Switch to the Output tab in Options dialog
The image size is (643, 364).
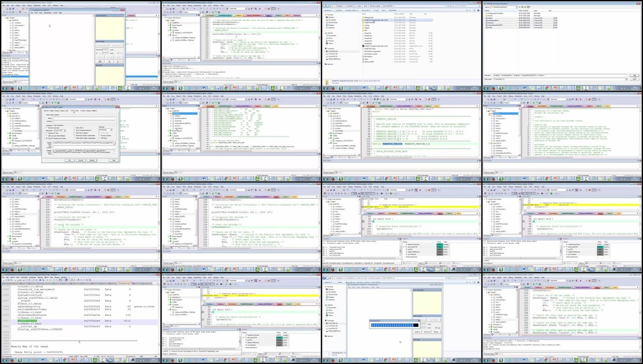(57, 110)
